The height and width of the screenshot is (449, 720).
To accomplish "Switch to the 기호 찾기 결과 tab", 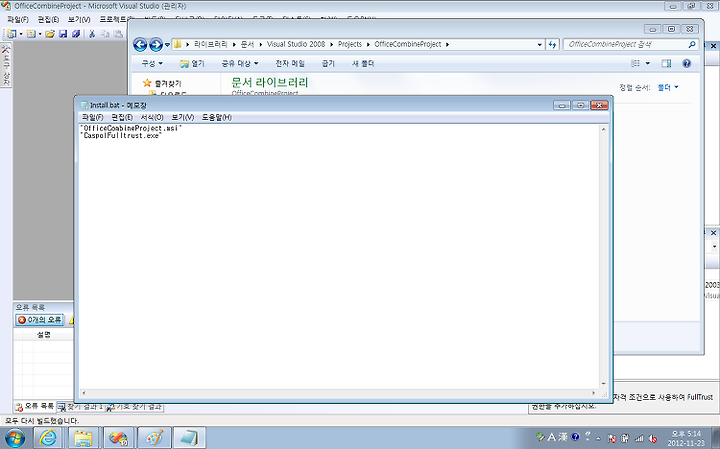I will pos(135,407).
